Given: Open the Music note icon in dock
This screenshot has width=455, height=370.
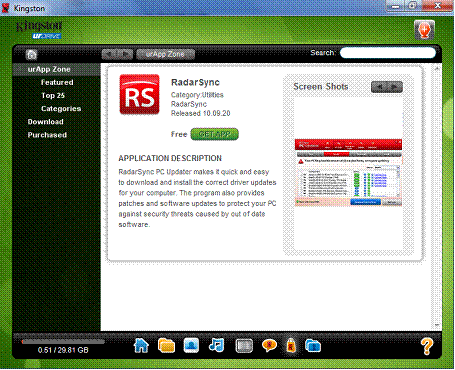Looking at the screenshot, I should pyautogui.click(x=216, y=345).
